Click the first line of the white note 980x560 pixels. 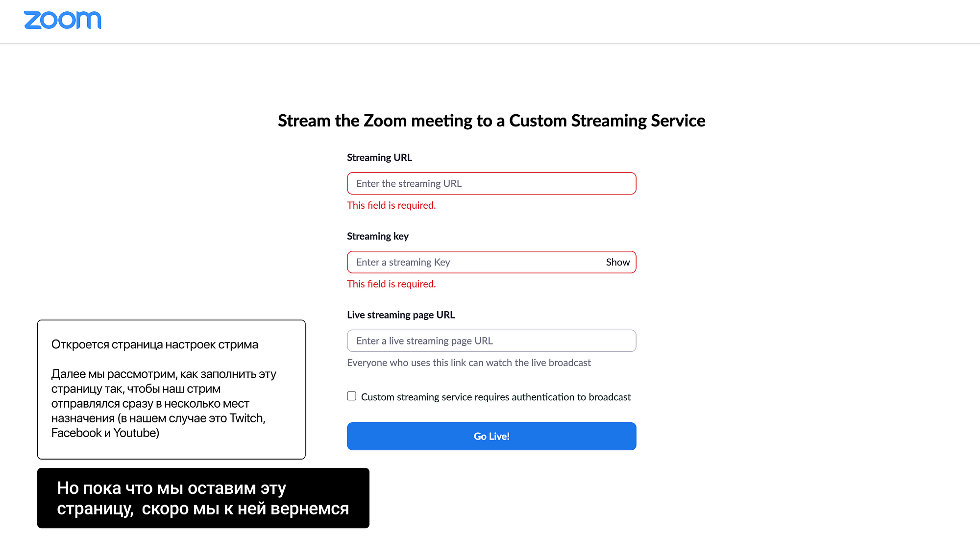point(155,344)
